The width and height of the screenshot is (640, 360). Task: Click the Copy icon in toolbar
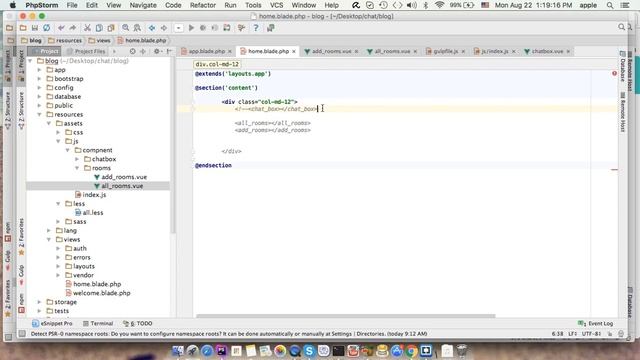[x=99, y=28]
